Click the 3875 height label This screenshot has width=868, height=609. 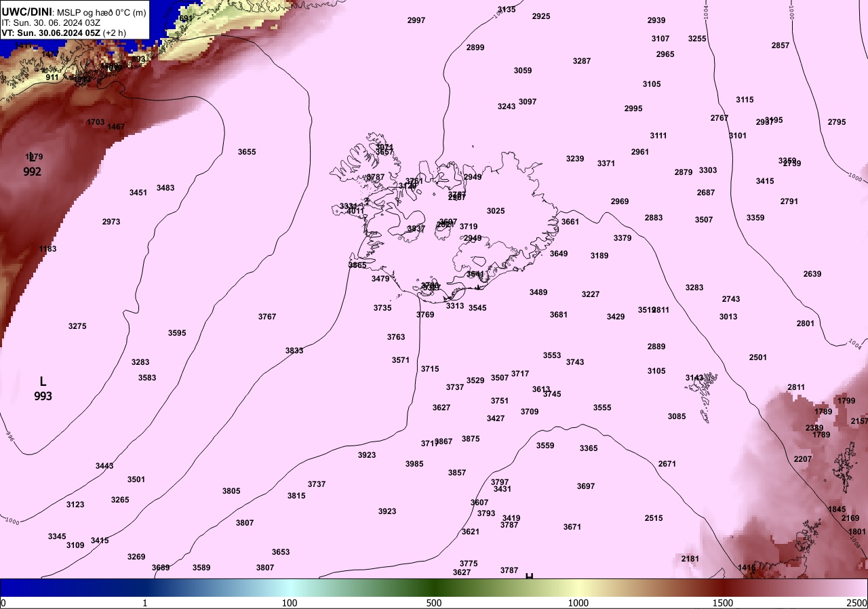(x=471, y=439)
